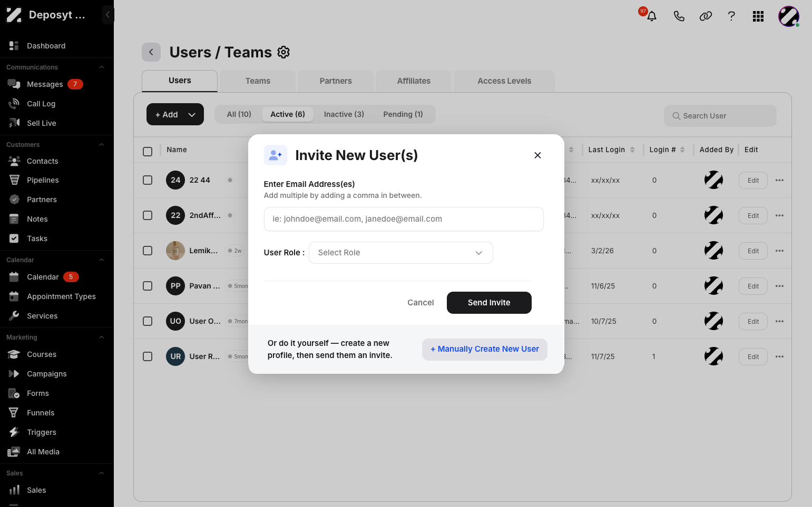
Task: Filter users by Inactive (3)
Action: [344, 114]
